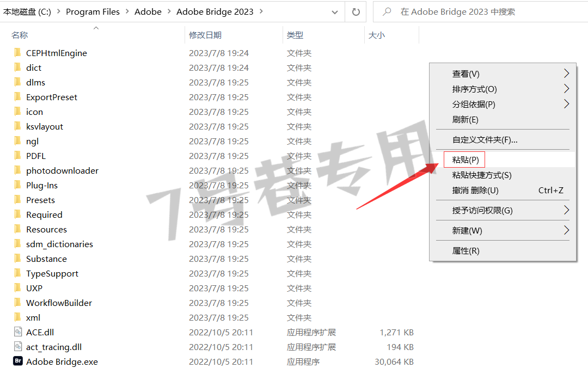588x368 pixels.
Task: Click the 194 KB size value
Action: pyautogui.click(x=400, y=347)
